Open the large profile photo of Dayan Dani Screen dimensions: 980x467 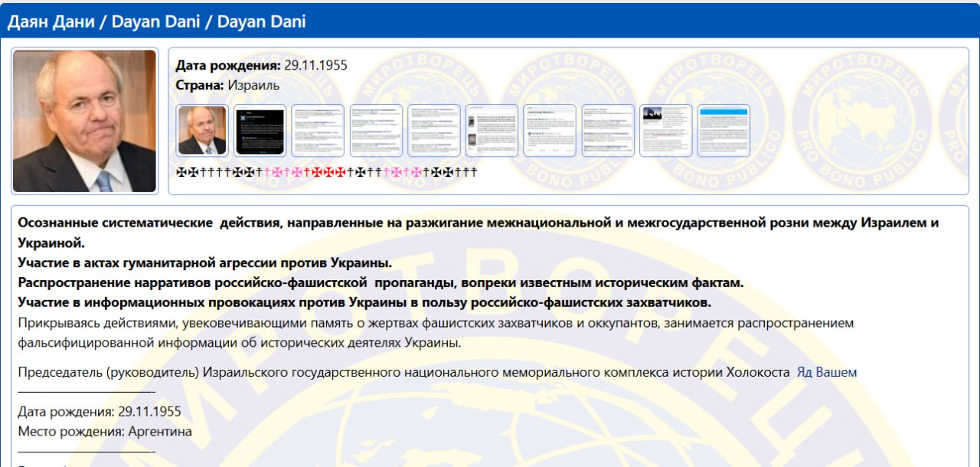[x=84, y=121]
